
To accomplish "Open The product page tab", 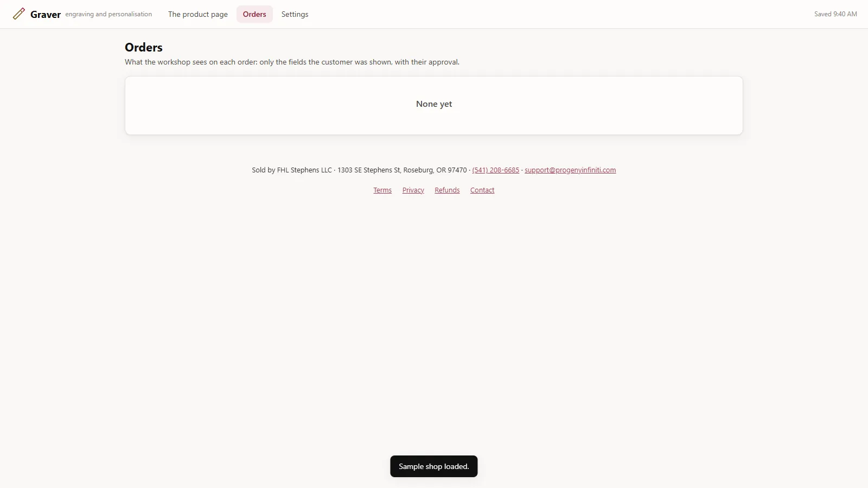I will 198,14.
